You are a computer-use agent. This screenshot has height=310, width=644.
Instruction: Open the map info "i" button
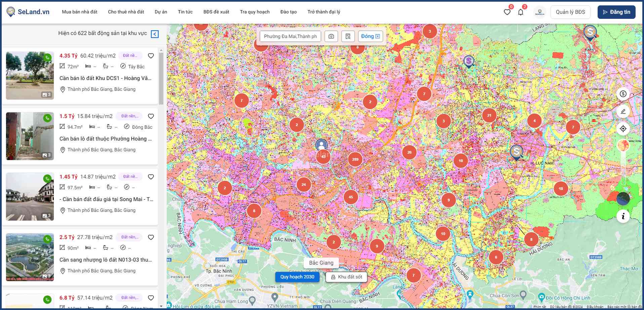click(x=623, y=216)
